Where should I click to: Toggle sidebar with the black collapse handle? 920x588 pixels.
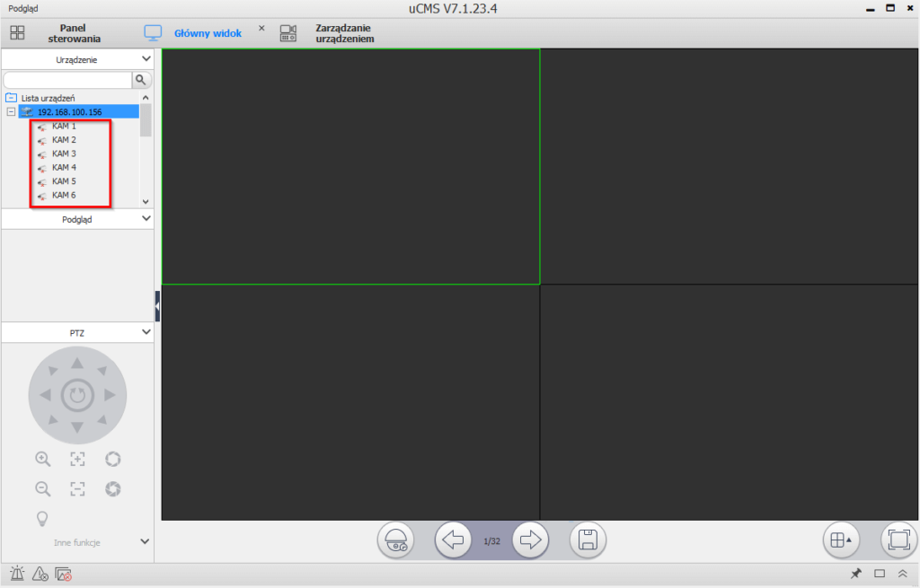tap(157, 306)
